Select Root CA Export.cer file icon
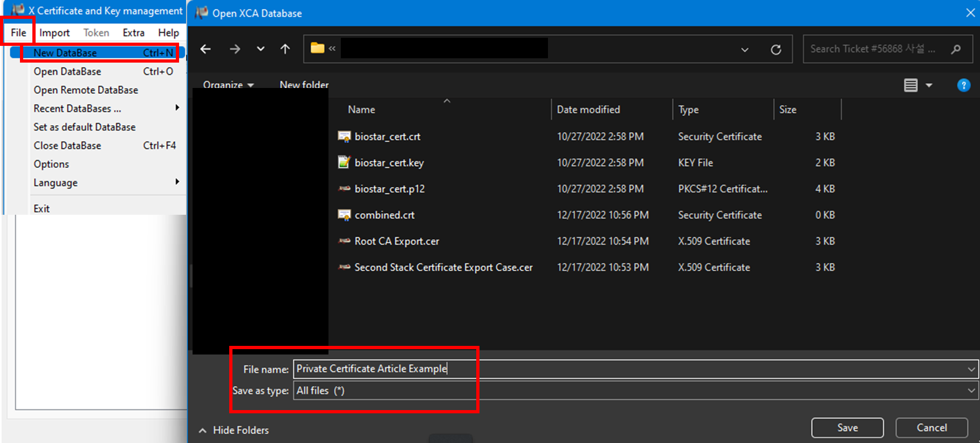 (x=344, y=241)
